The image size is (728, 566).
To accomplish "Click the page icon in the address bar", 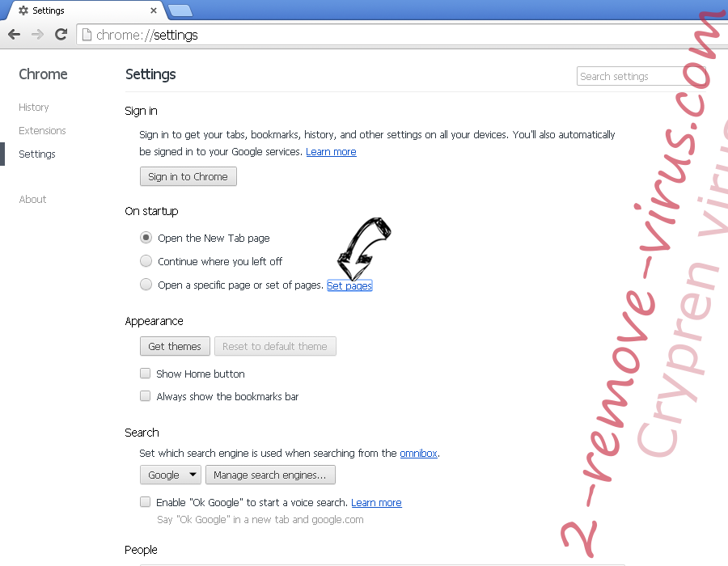I will (x=87, y=35).
